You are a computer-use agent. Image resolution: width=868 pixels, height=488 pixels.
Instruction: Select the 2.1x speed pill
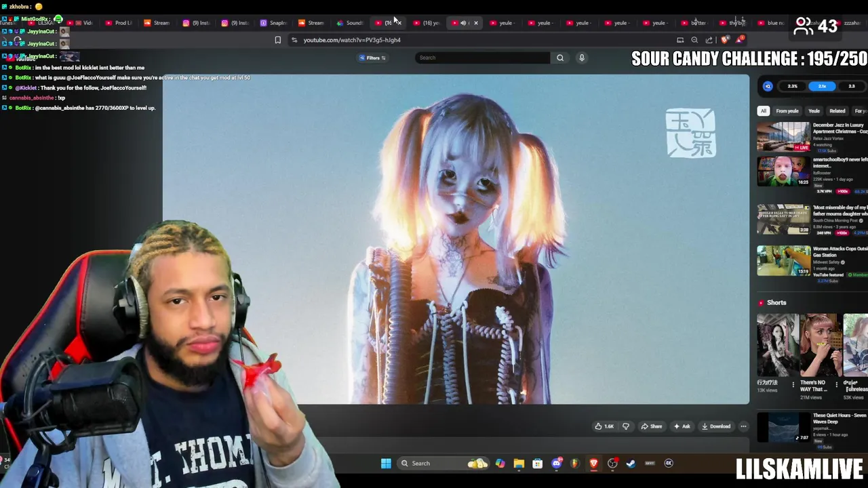coord(822,86)
